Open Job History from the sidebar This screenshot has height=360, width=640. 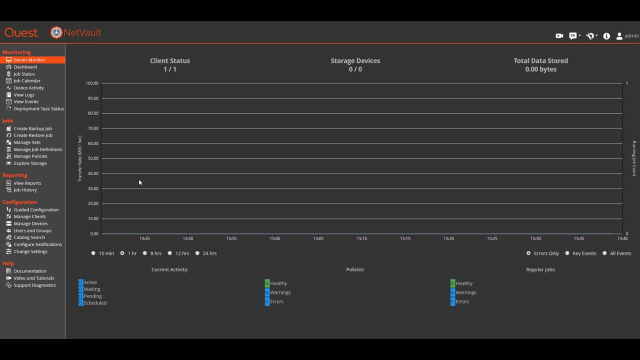(x=25, y=190)
